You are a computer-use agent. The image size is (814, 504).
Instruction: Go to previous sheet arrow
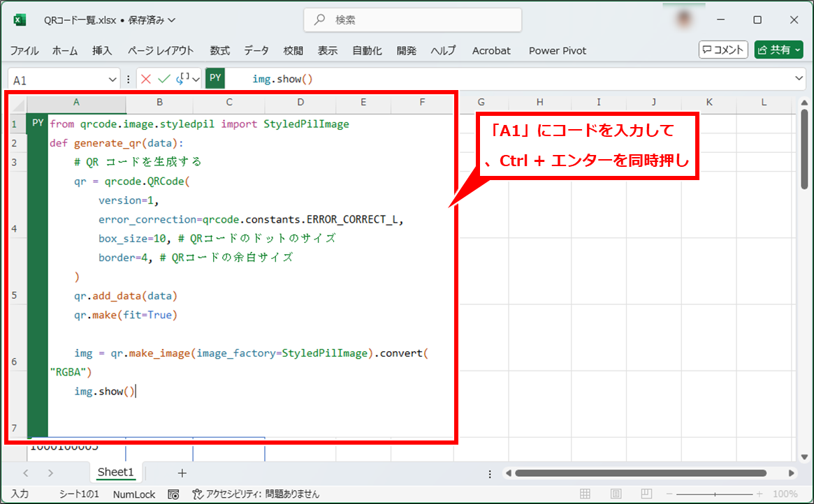(26, 473)
